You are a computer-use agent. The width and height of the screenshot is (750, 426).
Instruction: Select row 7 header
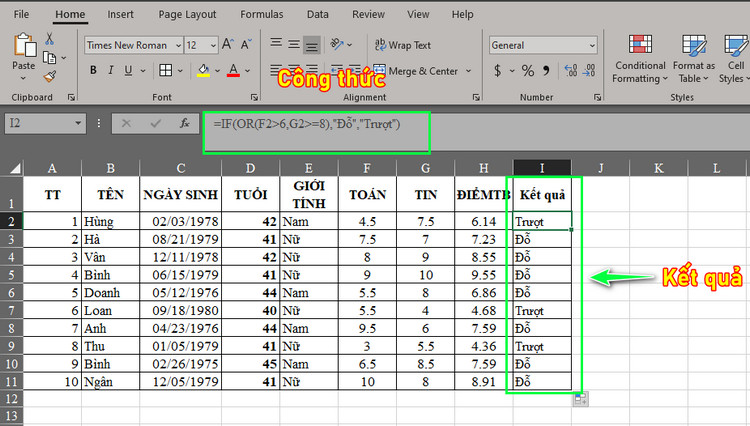click(11, 310)
